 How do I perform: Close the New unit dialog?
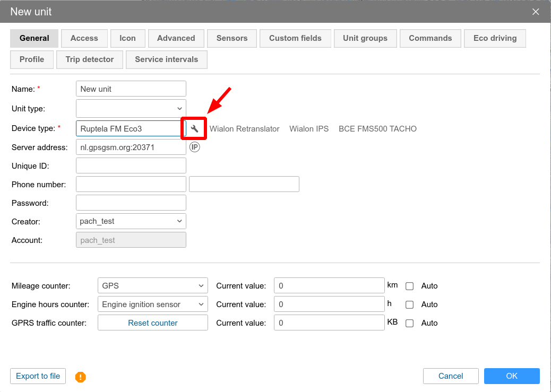(x=536, y=12)
